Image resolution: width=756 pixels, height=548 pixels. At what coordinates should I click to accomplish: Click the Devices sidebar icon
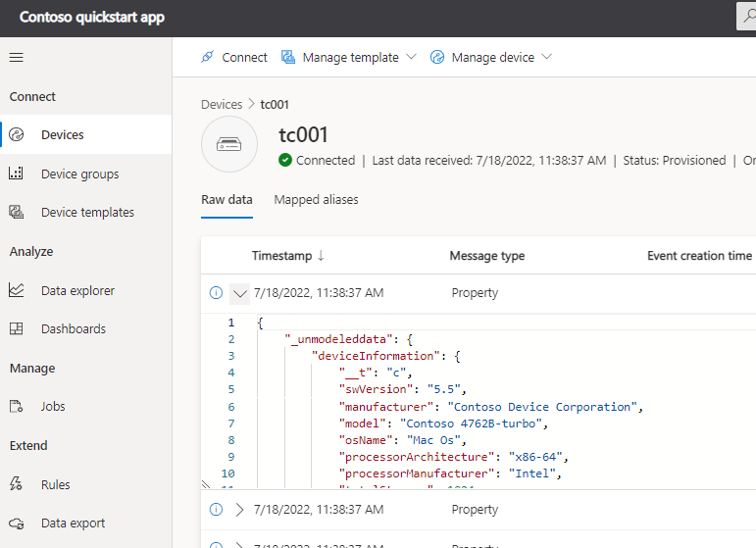pos(16,135)
